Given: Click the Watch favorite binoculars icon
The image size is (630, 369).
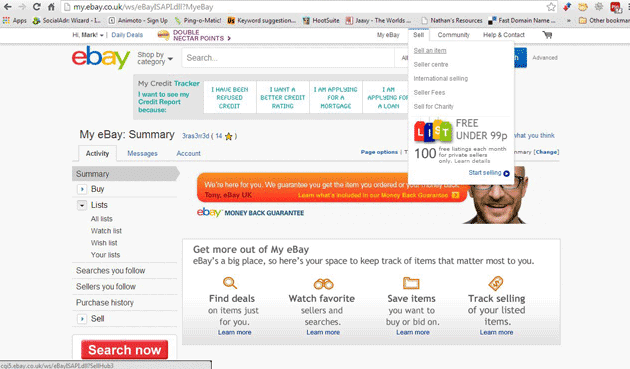Looking at the screenshot, I should click(x=323, y=284).
